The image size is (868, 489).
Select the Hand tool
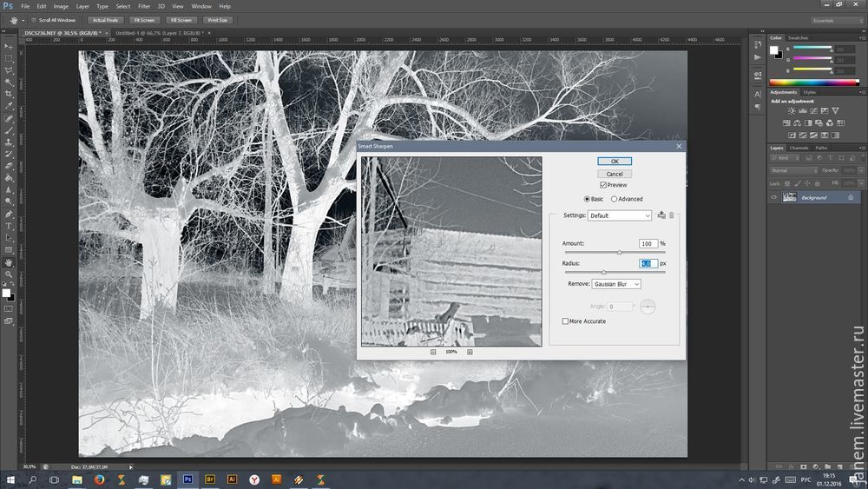(9, 261)
